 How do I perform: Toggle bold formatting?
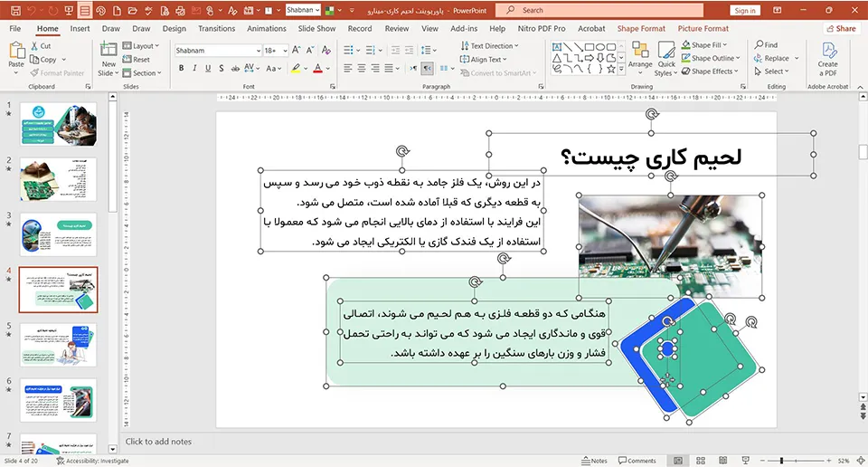coord(181,68)
